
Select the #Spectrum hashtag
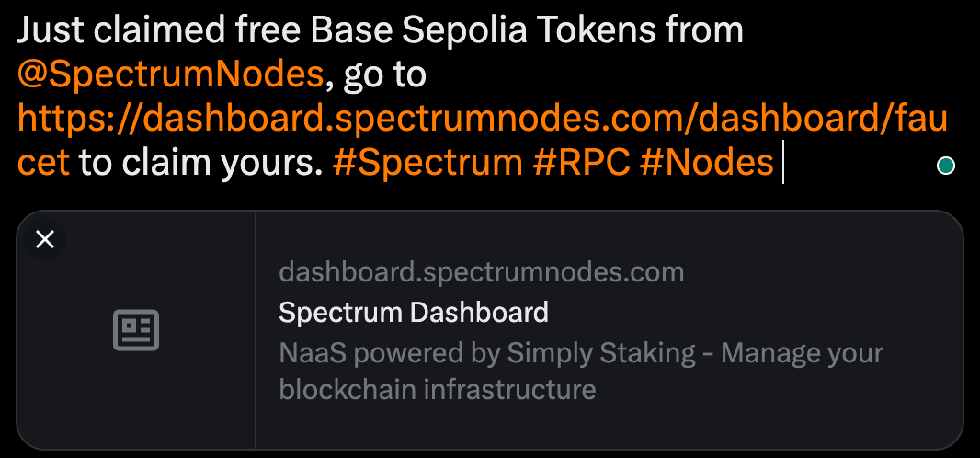coord(427,164)
